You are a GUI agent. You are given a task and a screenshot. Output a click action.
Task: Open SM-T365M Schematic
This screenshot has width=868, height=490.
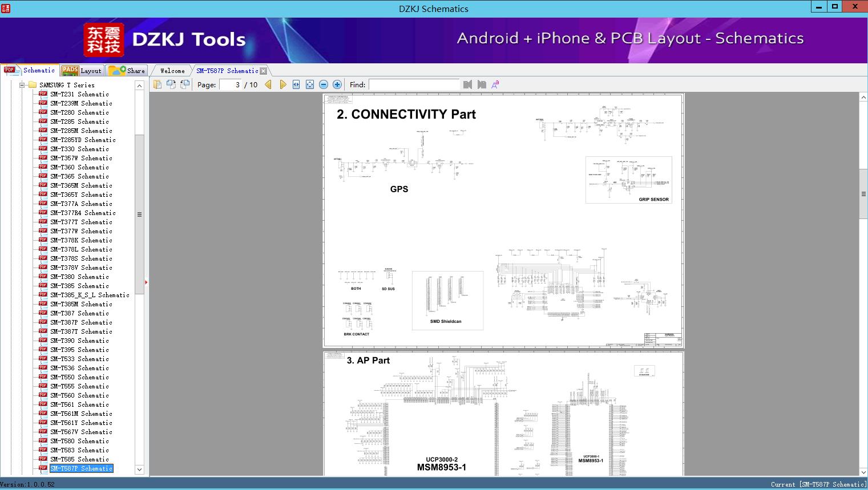pos(81,185)
